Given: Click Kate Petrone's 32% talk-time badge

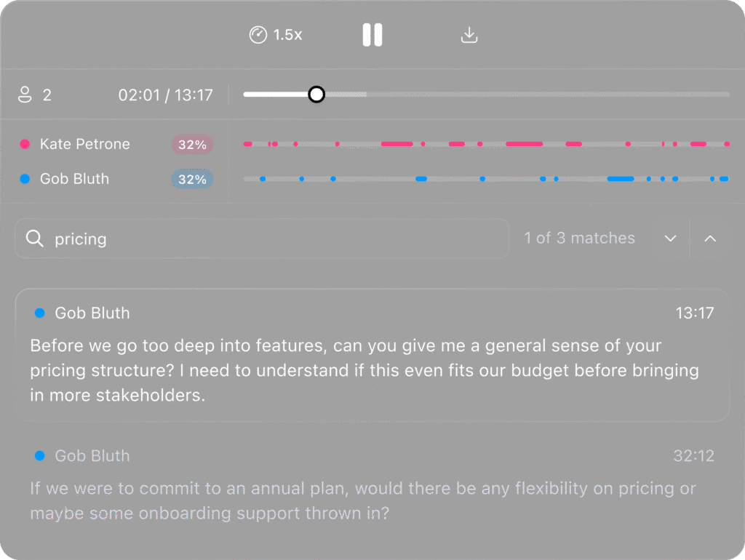Looking at the screenshot, I should (192, 144).
